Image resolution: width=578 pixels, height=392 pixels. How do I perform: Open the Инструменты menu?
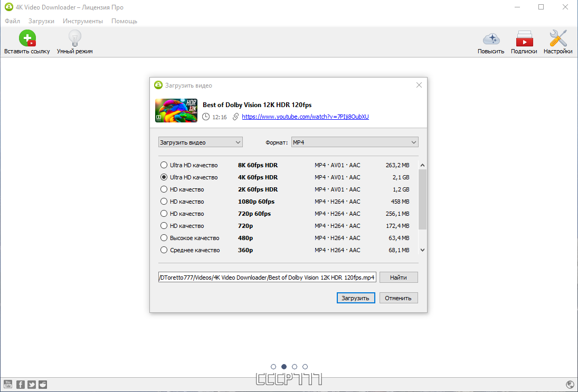pyautogui.click(x=83, y=21)
